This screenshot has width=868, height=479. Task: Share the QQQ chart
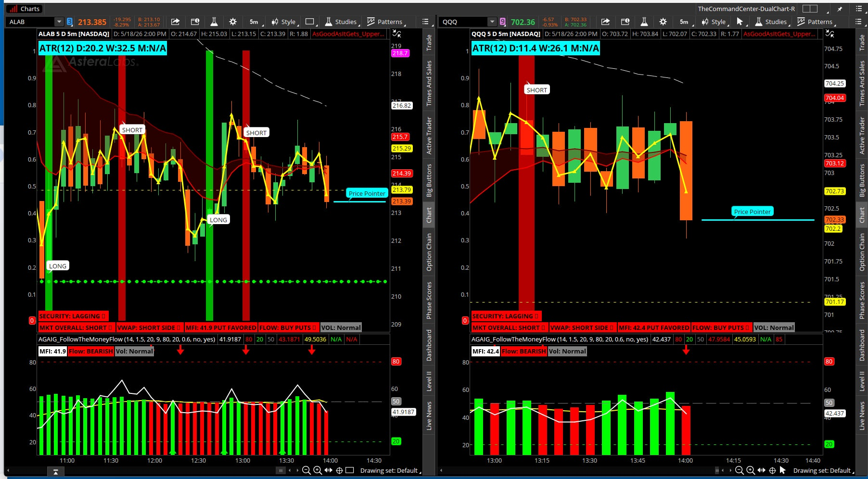tap(606, 22)
